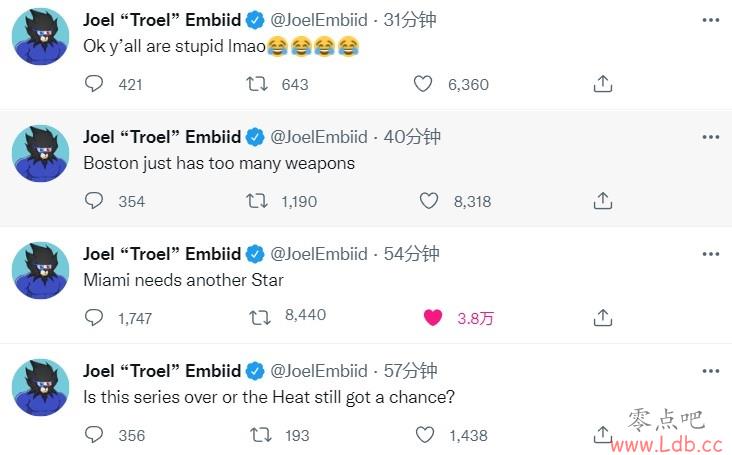This screenshot has width=732, height=455.
Task: Retweet the 'Is this series over' tweet
Action: pos(260,435)
